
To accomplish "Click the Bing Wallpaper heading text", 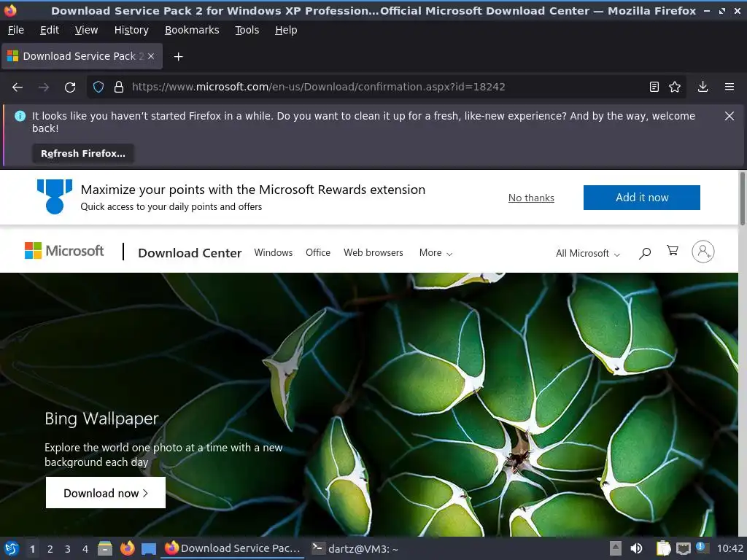I will [x=101, y=419].
